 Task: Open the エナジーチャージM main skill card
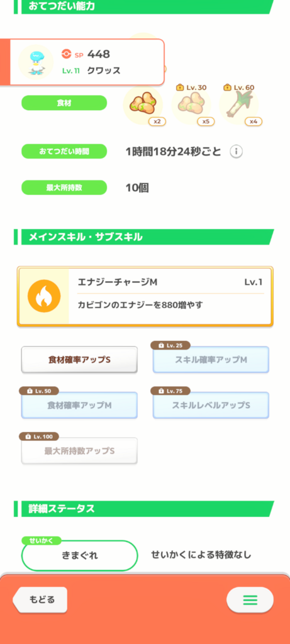(145, 297)
